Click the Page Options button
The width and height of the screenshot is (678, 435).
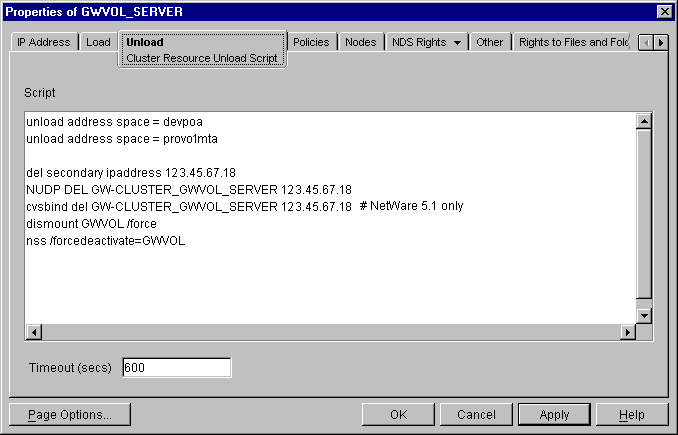70,415
